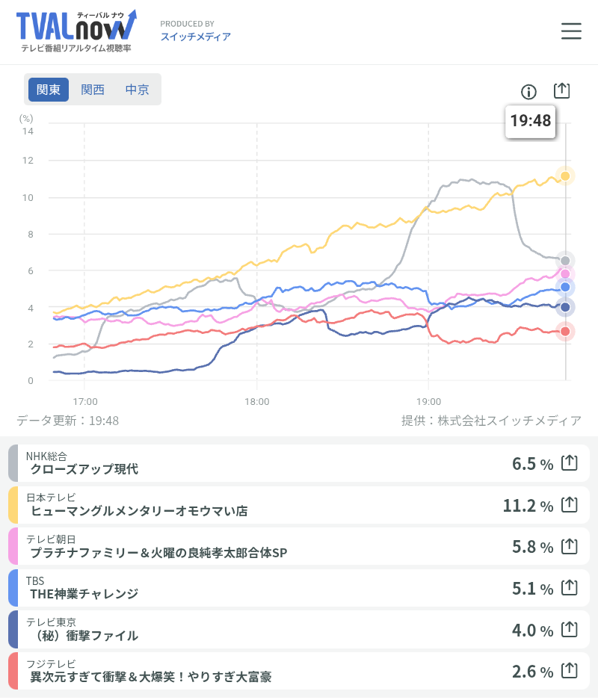Image resolution: width=598 pixels, height=700 pixels.
Task: Switch to the 中京 region tab
Action: pos(137,90)
